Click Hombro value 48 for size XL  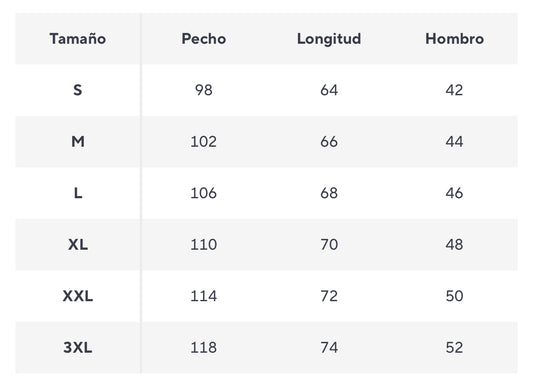point(454,244)
